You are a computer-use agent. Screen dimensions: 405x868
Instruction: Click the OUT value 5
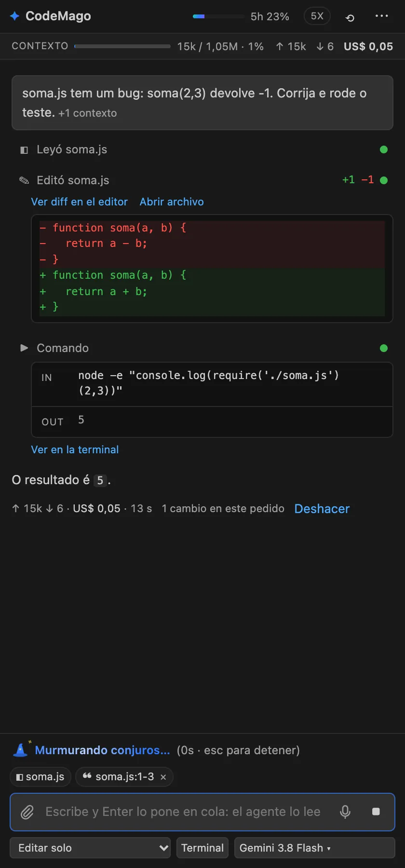coord(81,420)
